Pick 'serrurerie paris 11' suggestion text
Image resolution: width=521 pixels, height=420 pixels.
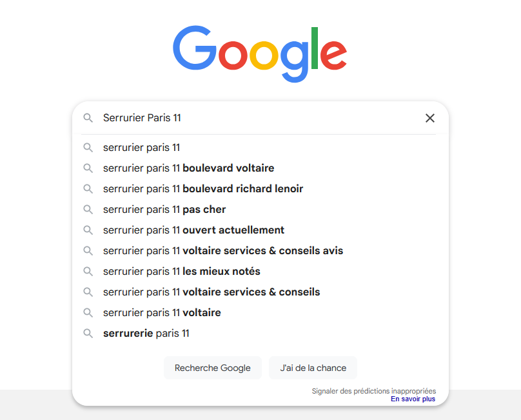click(x=146, y=334)
